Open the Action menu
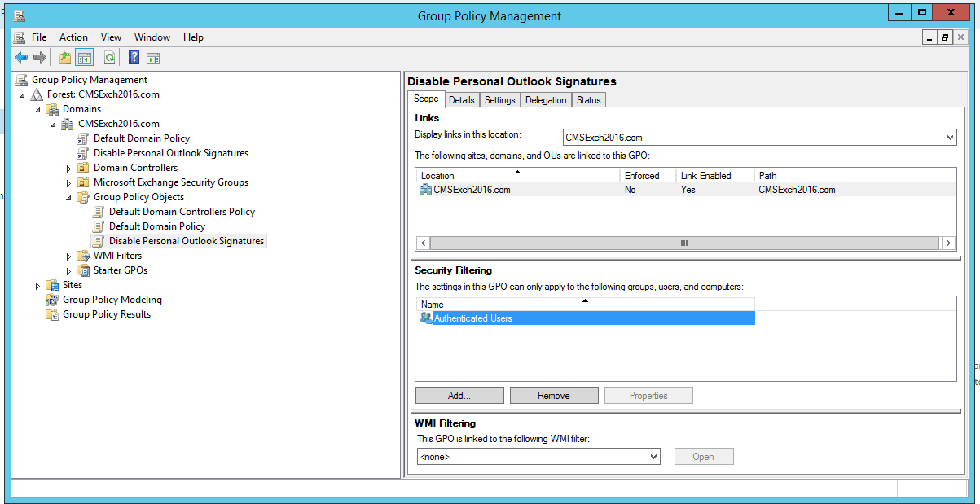Image resolution: width=980 pixels, height=504 pixels. coord(73,37)
